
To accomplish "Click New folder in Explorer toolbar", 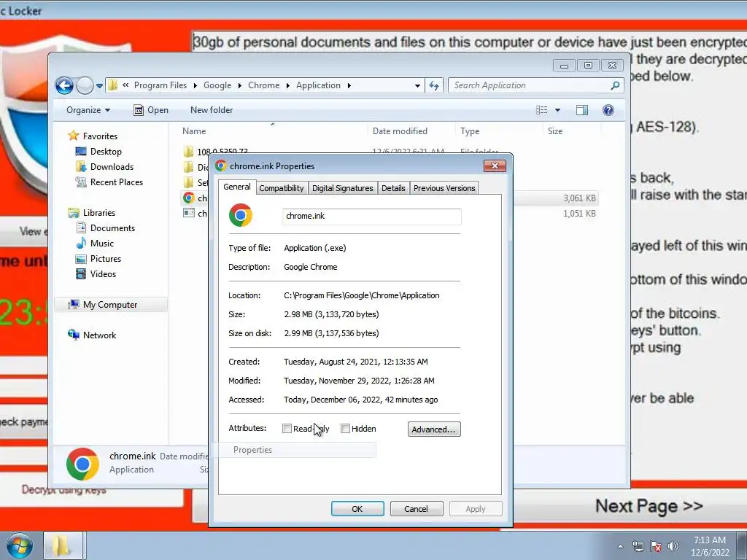I will (212, 110).
